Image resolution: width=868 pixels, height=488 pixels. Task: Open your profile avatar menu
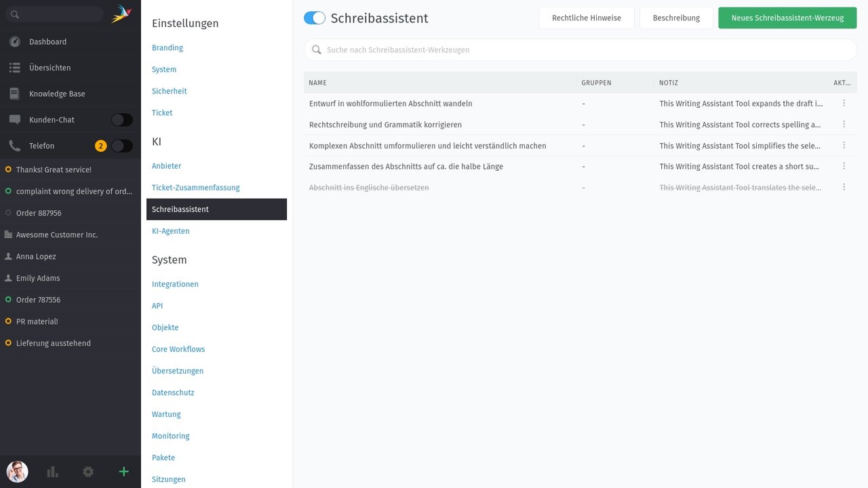pyautogui.click(x=17, y=472)
